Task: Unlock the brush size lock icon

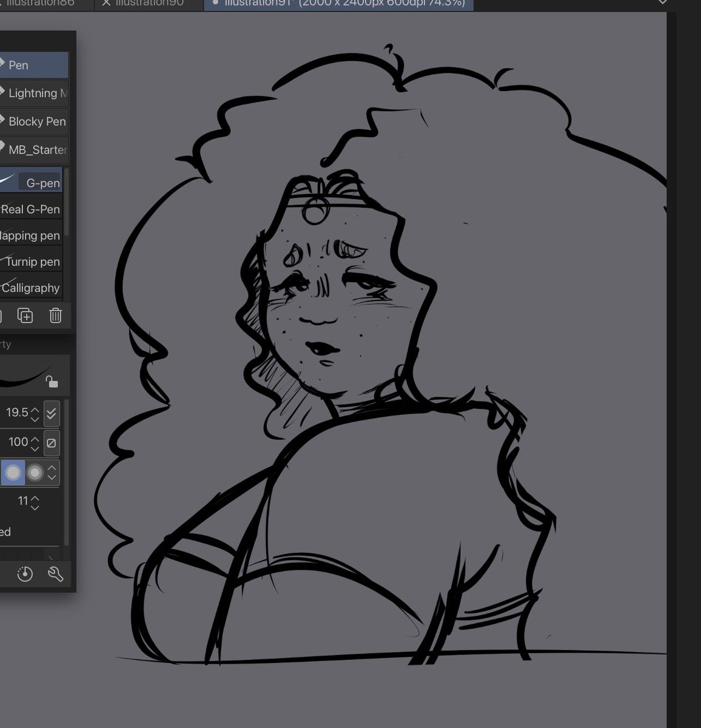Action: tap(53, 382)
